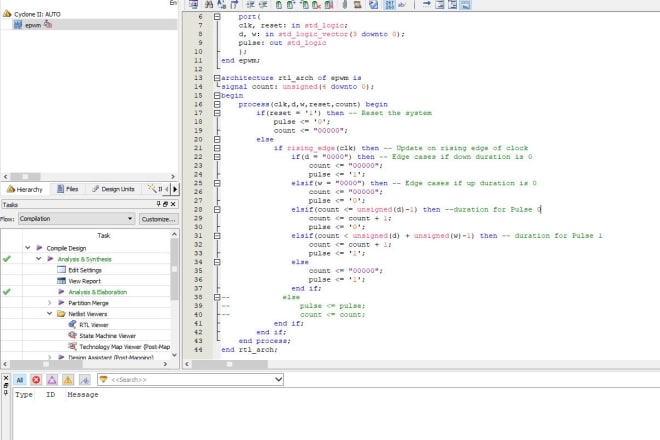The width and height of the screenshot is (660, 440).
Task: Toggle the critical warning messages filter
Action: tap(52, 380)
